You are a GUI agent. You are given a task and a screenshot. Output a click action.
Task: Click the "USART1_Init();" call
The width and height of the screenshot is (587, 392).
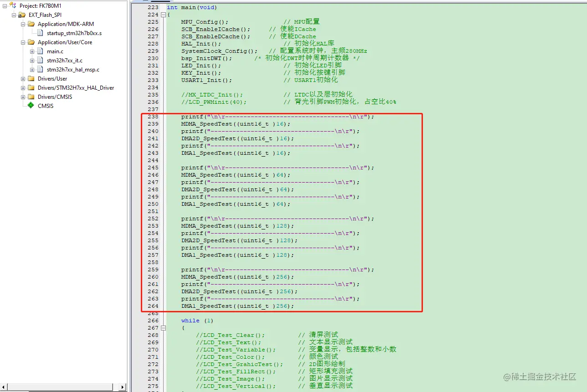tap(206, 80)
